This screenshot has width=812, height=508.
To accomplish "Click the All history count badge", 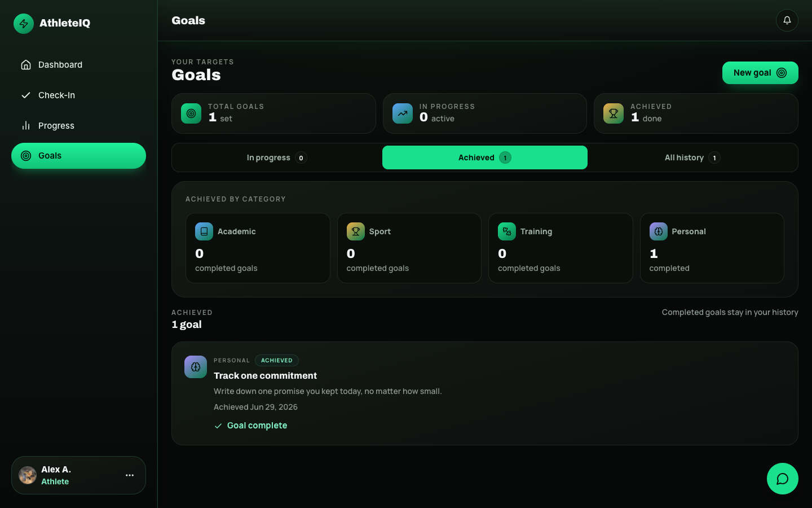I will pyautogui.click(x=714, y=158).
